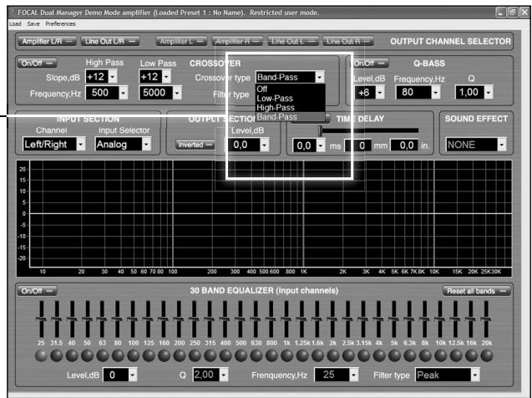Select the 800 Hz band round button
532x398 pixels.
271,355
